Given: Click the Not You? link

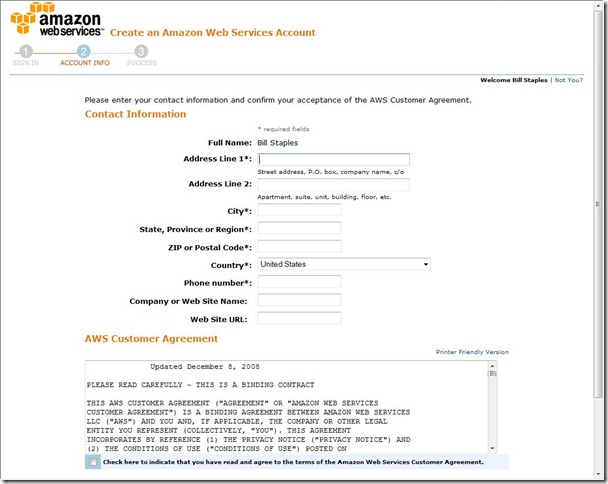Looking at the screenshot, I should point(568,80).
